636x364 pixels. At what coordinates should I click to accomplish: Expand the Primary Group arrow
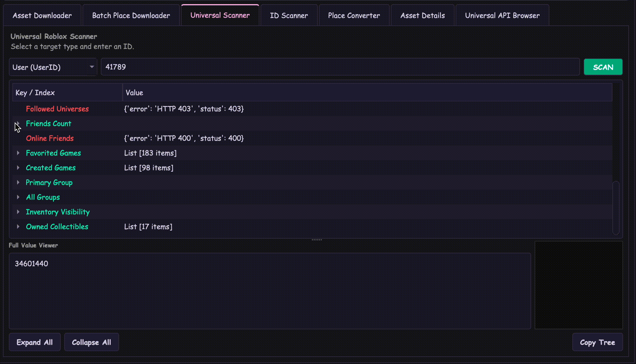18,182
